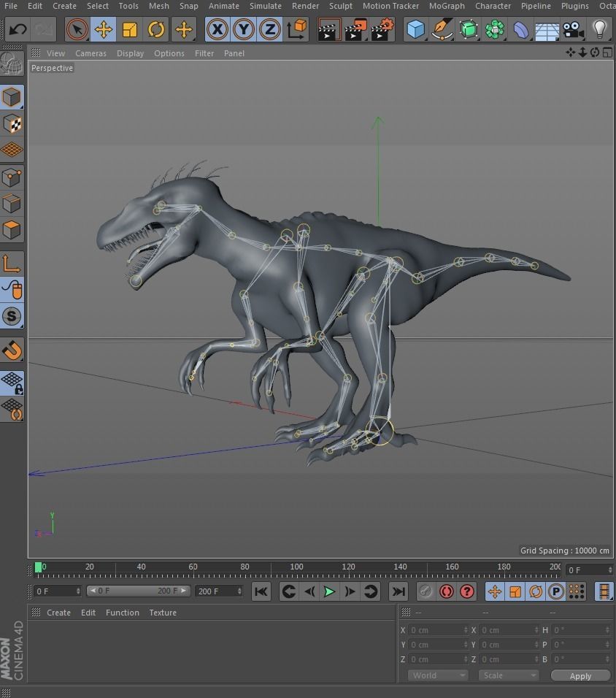The height and width of the screenshot is (698, 616).
Task: Toggle the Viewport Solo S button
Action: [12, 316]
